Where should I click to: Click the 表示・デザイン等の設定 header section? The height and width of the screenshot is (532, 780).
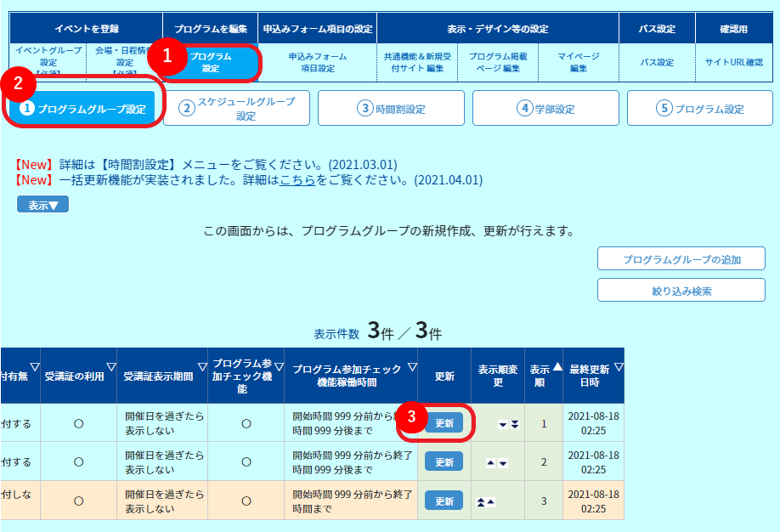tap(498, 28)
